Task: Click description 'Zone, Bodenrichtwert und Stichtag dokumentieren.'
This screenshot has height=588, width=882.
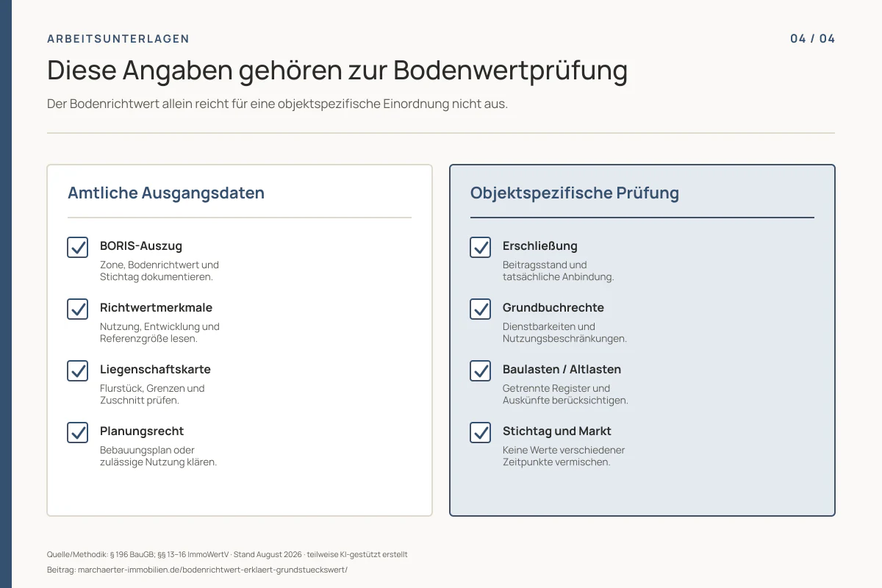Action: coord(159,271)
